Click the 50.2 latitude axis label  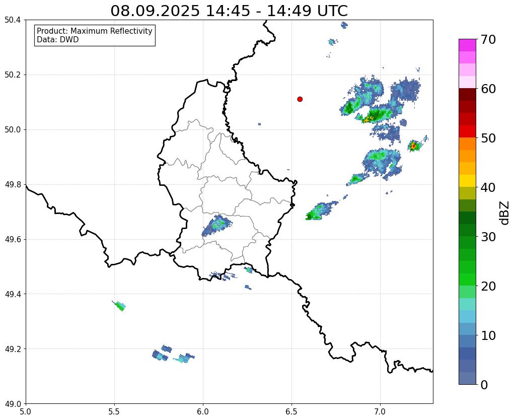click(x=13, y=75)
